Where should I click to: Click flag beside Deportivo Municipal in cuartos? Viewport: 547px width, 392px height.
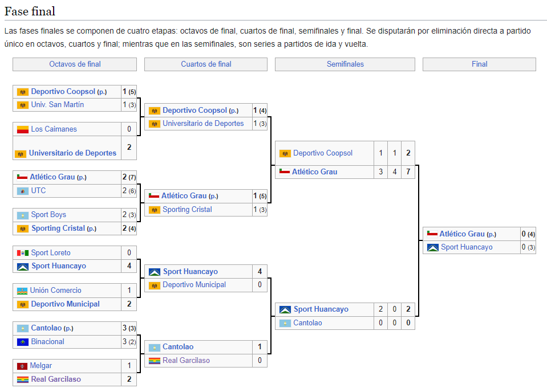[154, 285]
